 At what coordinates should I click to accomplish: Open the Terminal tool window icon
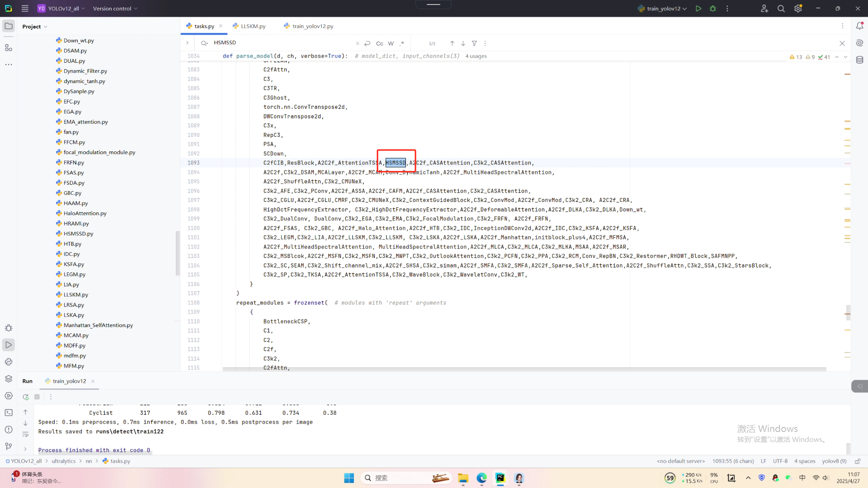point(9,413)
